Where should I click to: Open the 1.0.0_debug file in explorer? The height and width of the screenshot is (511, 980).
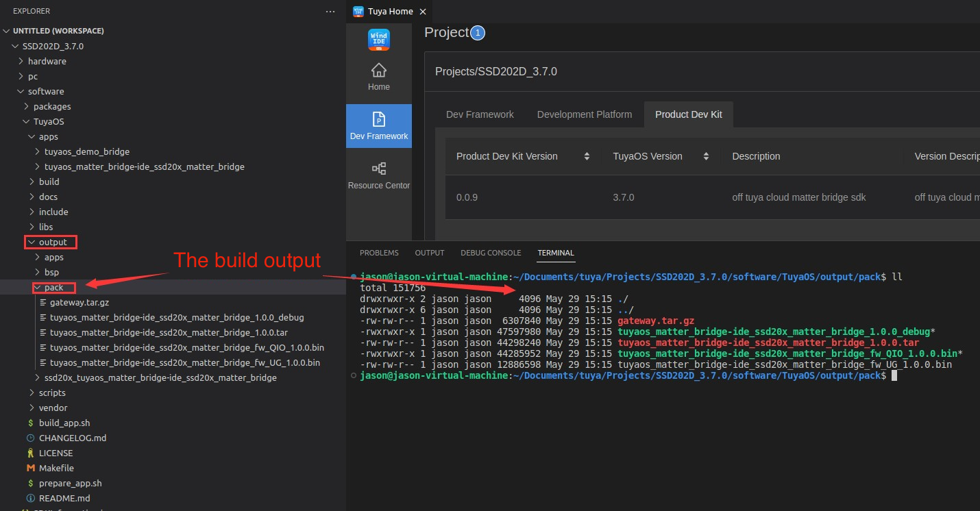point(177,317)
